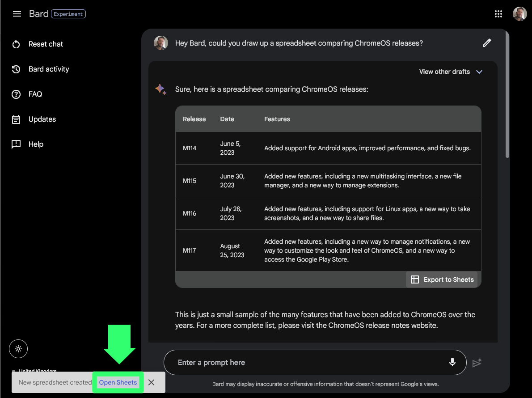Activate voice input with the microphone icon
Viewport: 532px width, 398px height.
pyautogui.click(x=453, y=362)
